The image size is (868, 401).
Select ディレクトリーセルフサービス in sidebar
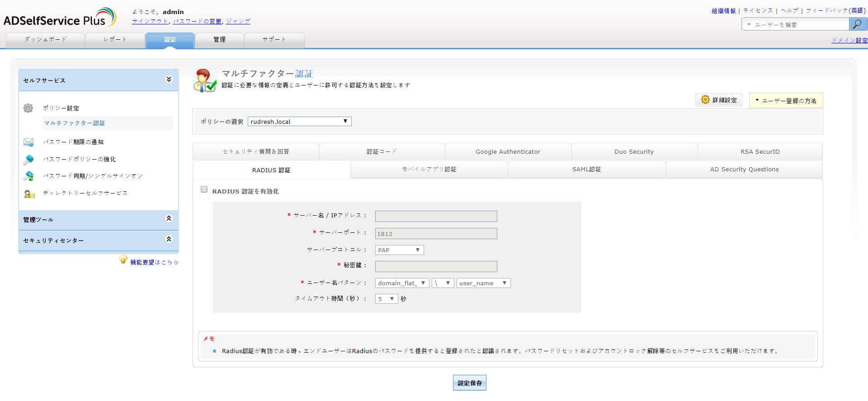click(x=85, y=193)
